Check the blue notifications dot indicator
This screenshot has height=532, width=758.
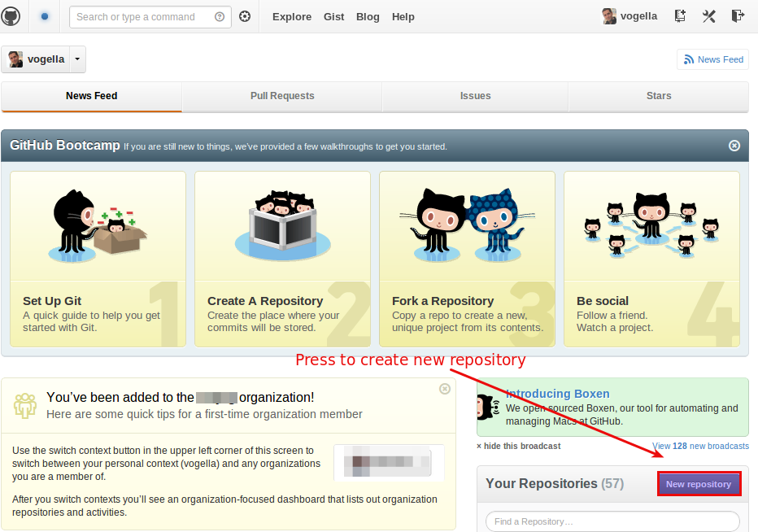(x=45, y=16)
